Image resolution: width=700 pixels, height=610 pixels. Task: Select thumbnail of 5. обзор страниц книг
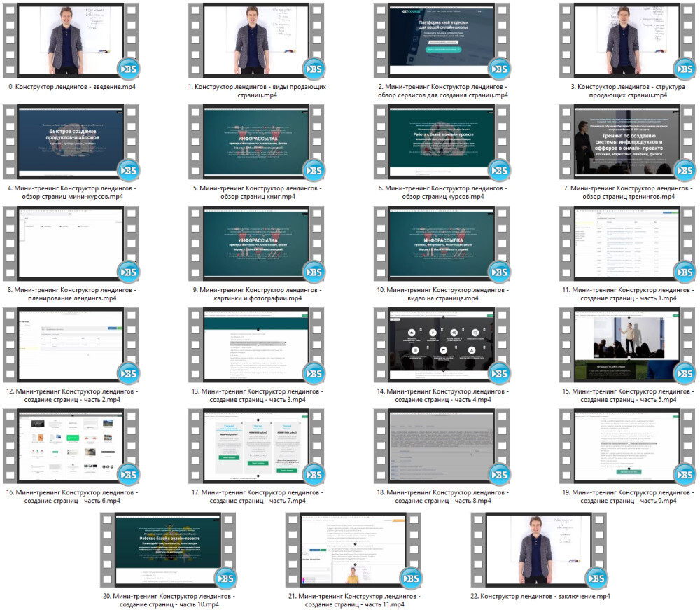click(x=256, y=142)
